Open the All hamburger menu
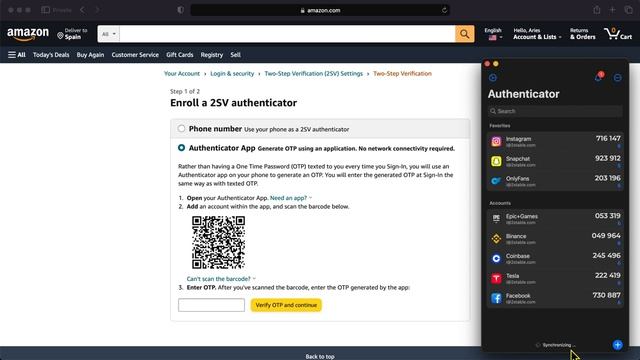640x360 pixels. pyautogui.click(x=17, y=55)
